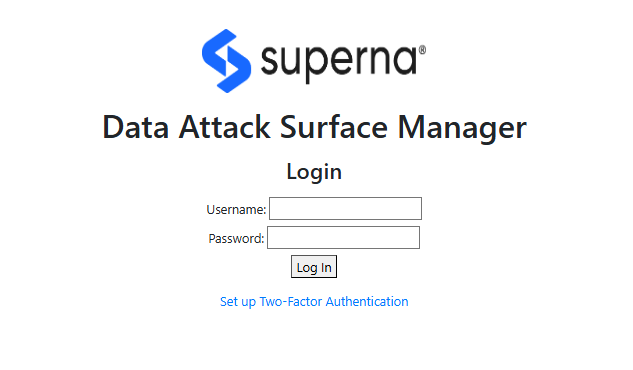The image size is (633, 370).
Task: Click the Data Attack Surface Manager title
Action: click(x=314, y=128)
